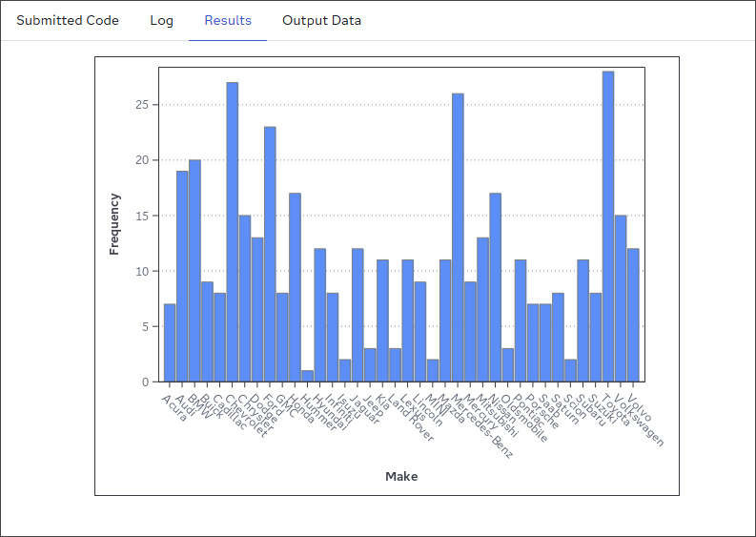Viewport: 756px width, 537px height.
Task: Select the Hummer bar
Action: [308, 377]
